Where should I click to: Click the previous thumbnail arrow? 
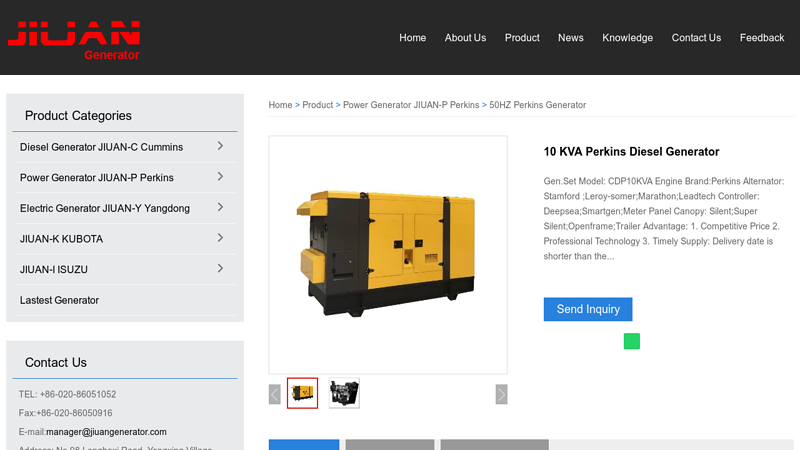coord(274,394)
